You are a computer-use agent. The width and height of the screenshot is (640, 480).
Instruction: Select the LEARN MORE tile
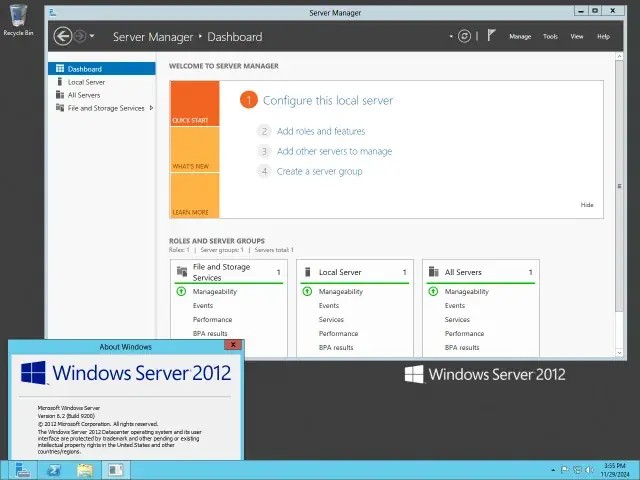(195, 196)
